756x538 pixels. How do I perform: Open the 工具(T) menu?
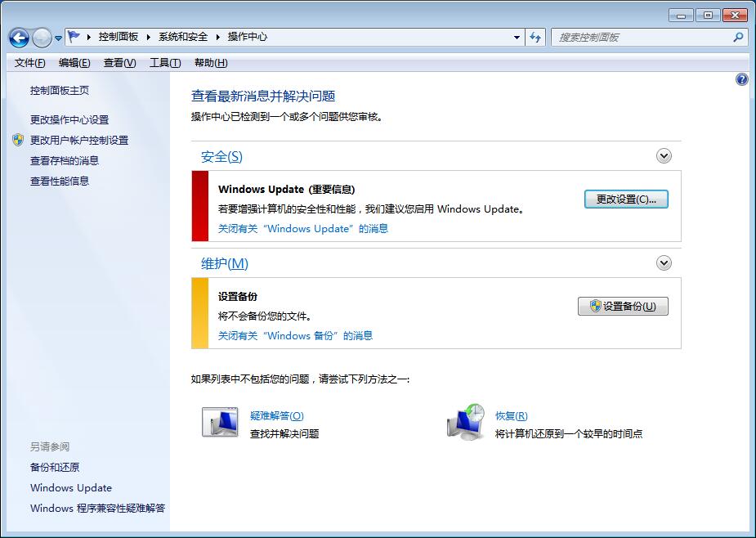(165, 63)
